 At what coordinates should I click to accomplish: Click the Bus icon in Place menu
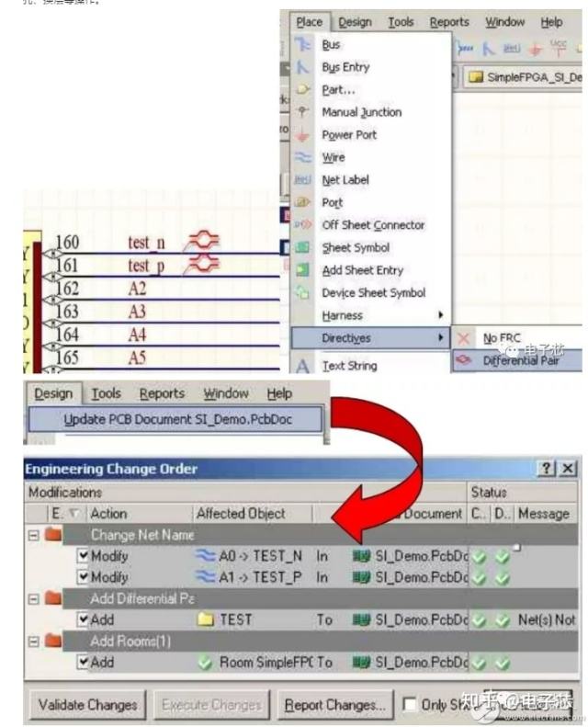coord(302,44)
